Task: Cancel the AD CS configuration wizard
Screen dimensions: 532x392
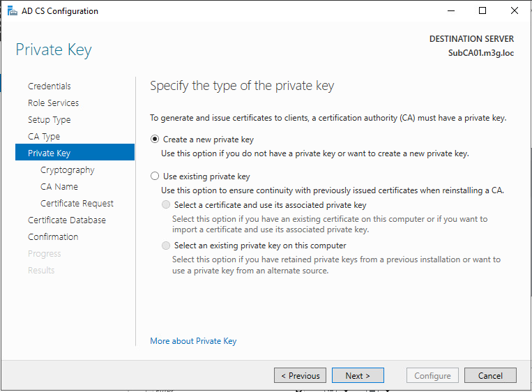Action: [x=490, y=376]
